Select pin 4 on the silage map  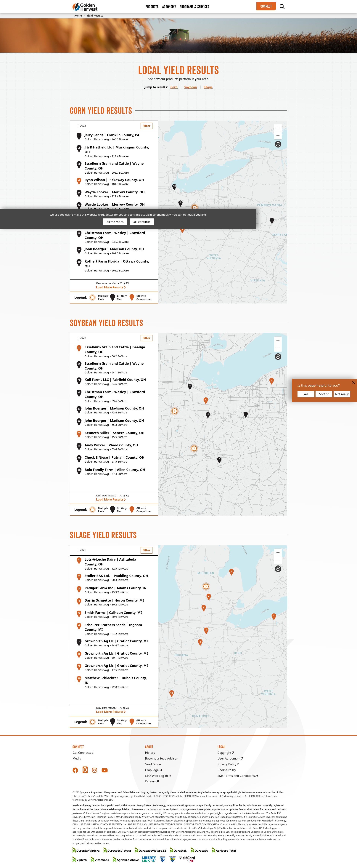click(231, 572)
